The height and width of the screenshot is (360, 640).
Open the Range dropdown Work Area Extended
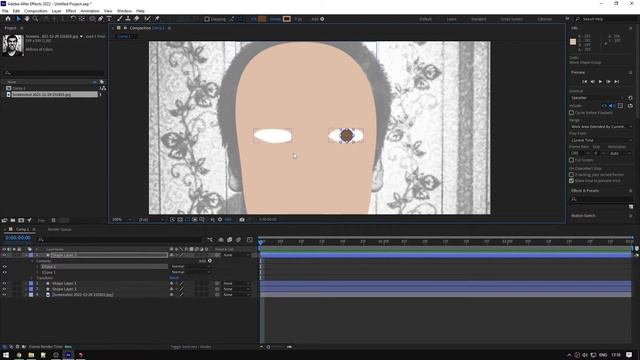point(600,127)
